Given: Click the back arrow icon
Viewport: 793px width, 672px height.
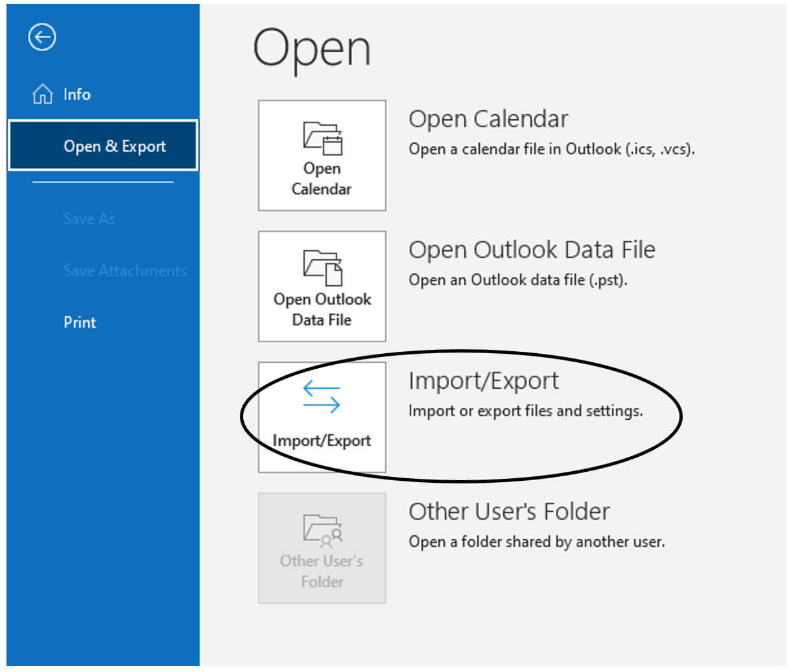Looking at the screenshot, I should coord(41,38).
